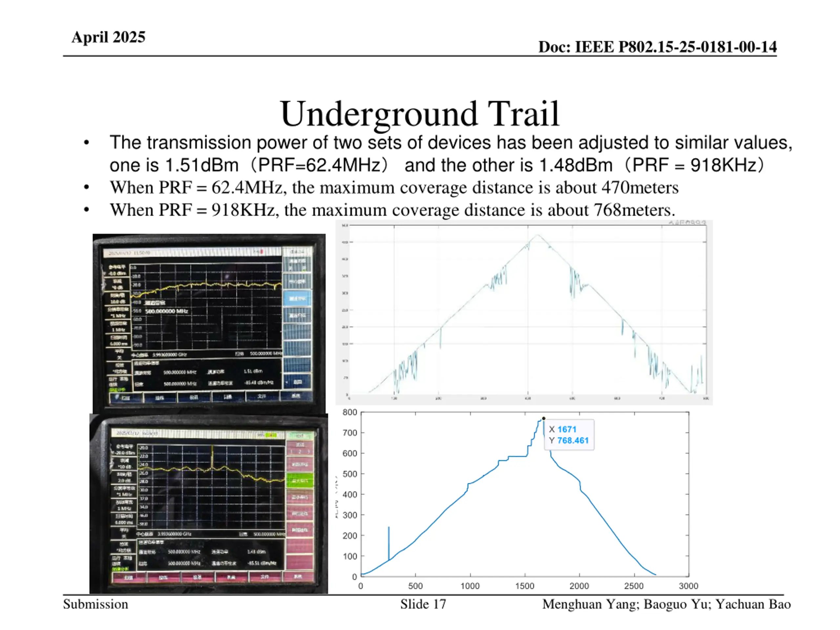The width and height of the screenshot is (840, 630).
Task: Click the '1500' label on the lower chart x-axis
Action: [525, 586]
